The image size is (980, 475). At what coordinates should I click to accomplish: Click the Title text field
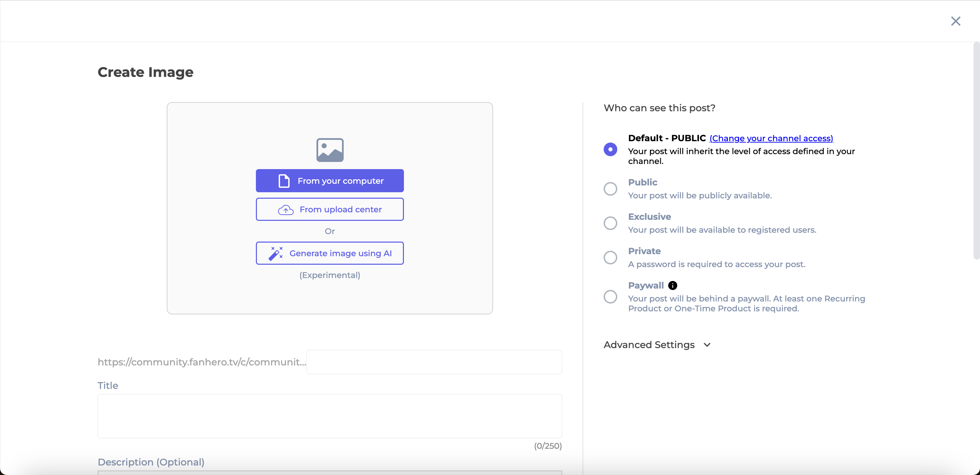coord(330,416)
